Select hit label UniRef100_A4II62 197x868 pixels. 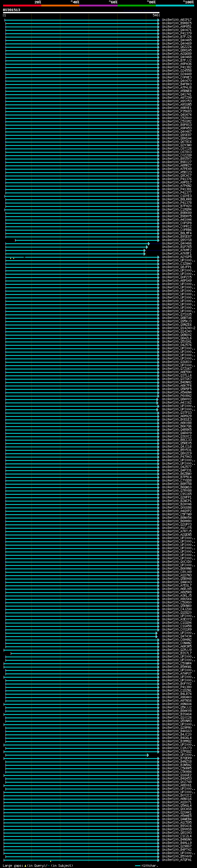coord(176,402)
